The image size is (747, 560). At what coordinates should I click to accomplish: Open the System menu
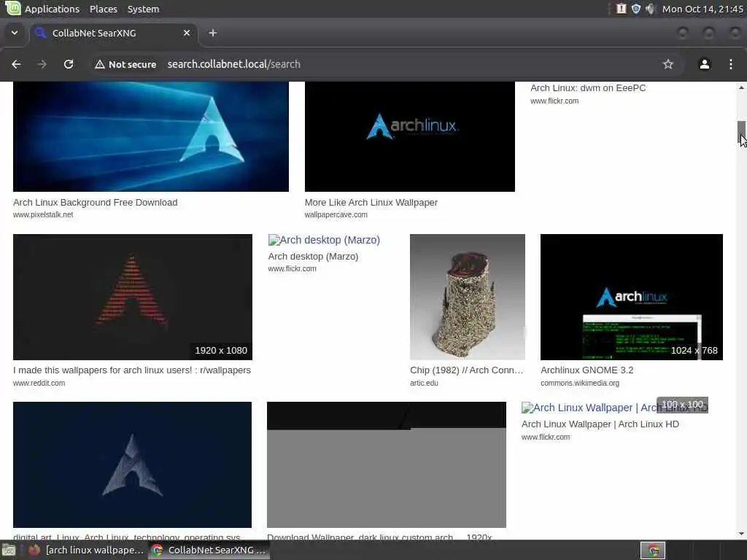[144, 9]
